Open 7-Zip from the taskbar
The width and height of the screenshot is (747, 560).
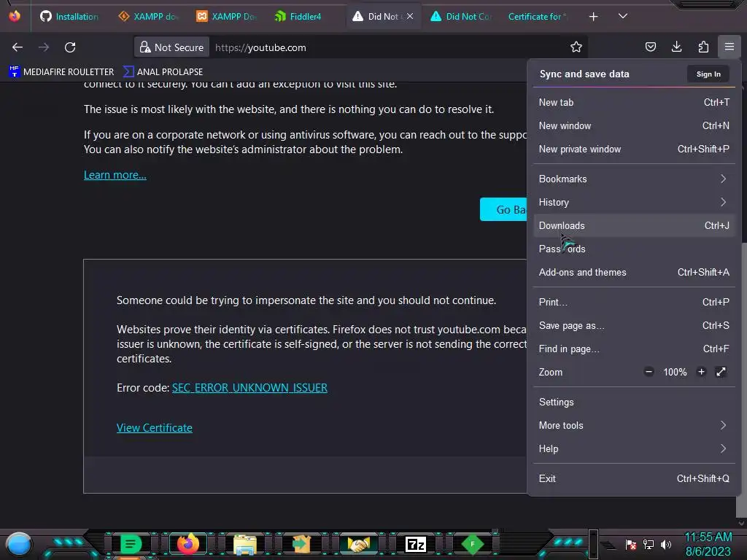pos(415,544)
